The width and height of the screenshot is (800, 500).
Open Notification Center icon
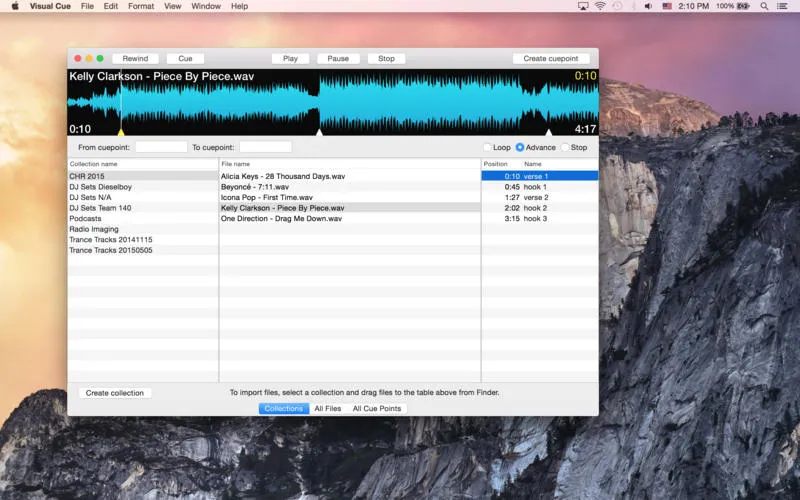786,6
